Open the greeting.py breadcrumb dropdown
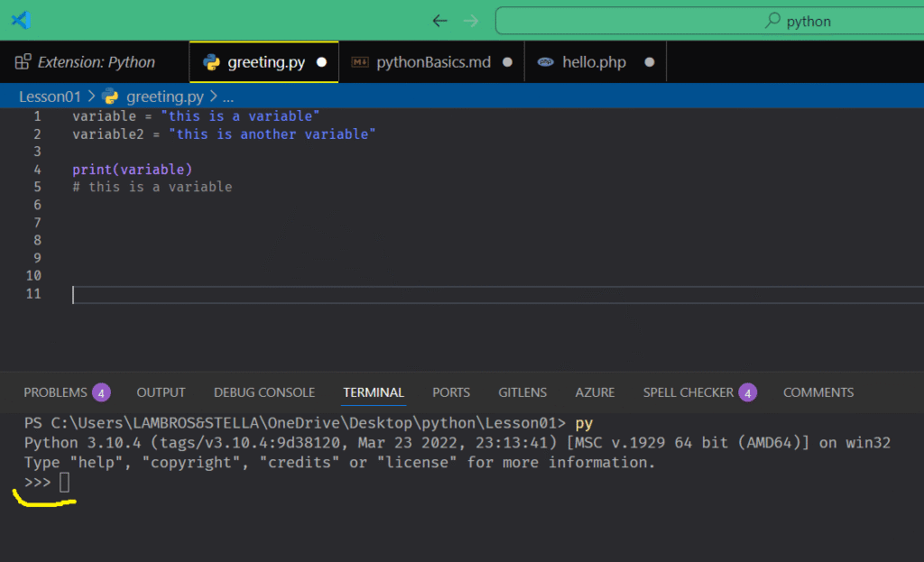This screenshot has height=562, width=924. [x=165, y=96]
